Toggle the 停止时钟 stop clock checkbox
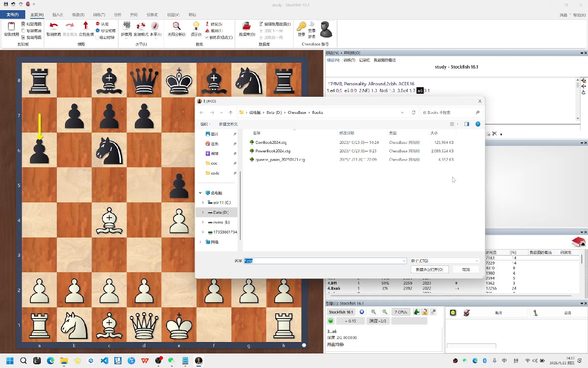The height and width of the screenshot is (368, 588). [x=97, y=37]
